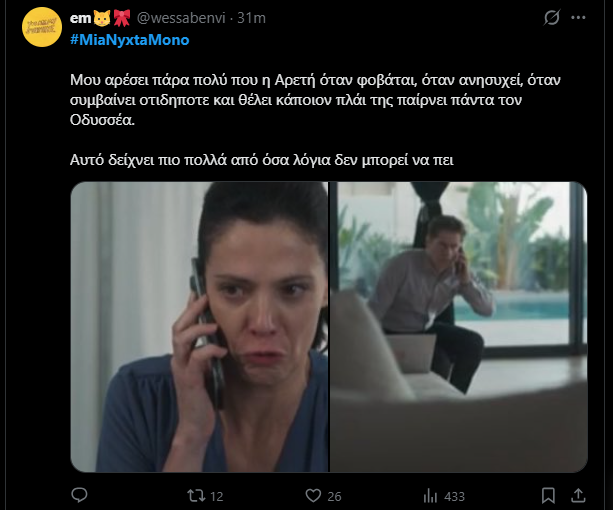Open right image of man by pool
Screen dimensions: 613x510
click(x=459, y=327)
